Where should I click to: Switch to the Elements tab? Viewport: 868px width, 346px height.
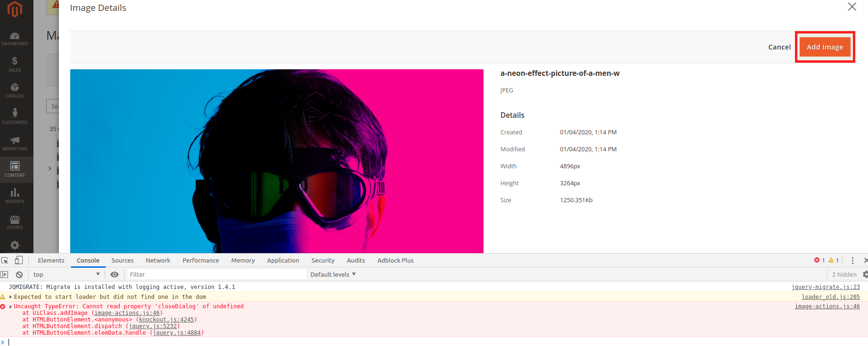(51, 260)
